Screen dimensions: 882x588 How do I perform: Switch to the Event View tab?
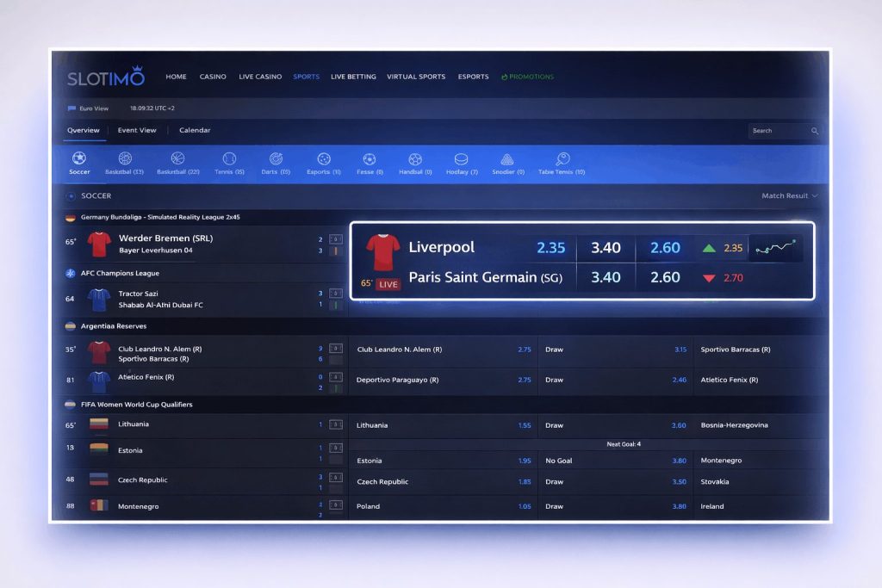pyautogui.click(x=137, y=130)
